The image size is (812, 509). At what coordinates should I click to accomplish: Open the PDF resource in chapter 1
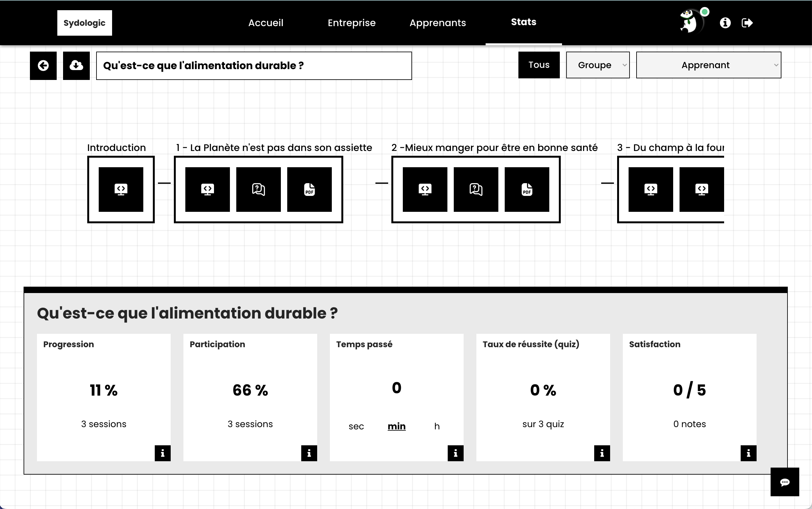tap(309, 189)
